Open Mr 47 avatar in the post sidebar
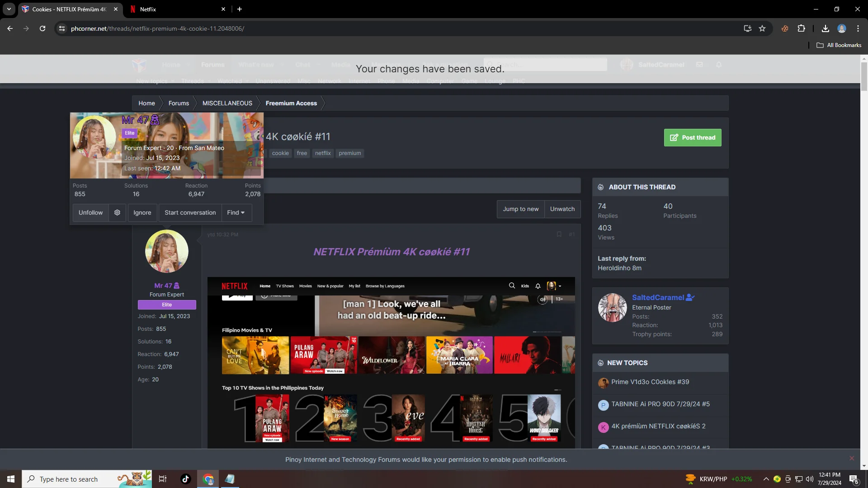 pos(167,251)
